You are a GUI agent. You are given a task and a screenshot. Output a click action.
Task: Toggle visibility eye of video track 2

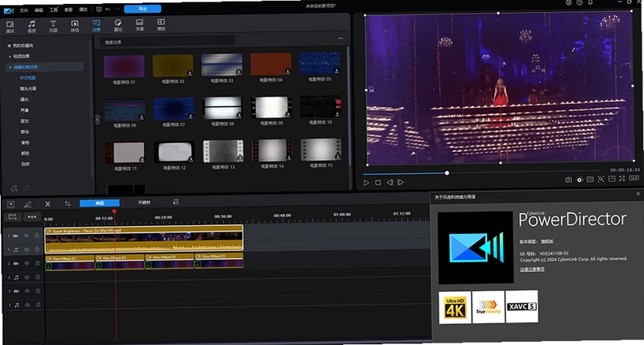(27, 263)
